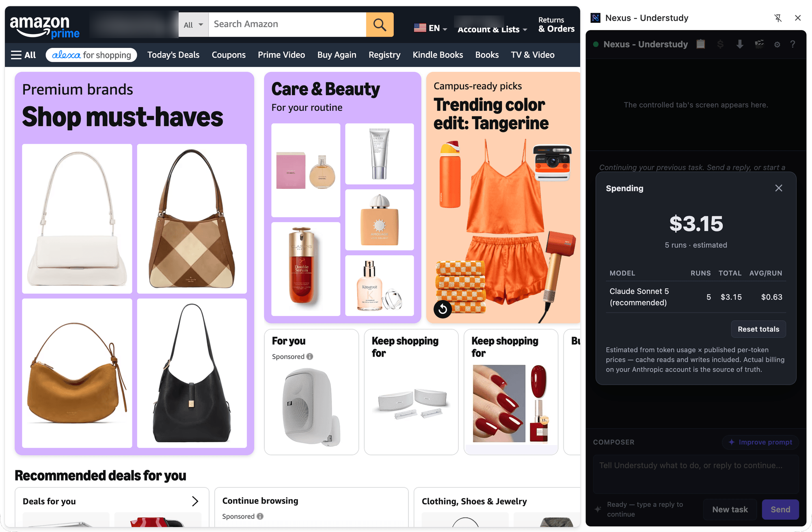812x532 pixels.
Task: Close the Nexus - Understudy side panel
Action: pos(798,18)
